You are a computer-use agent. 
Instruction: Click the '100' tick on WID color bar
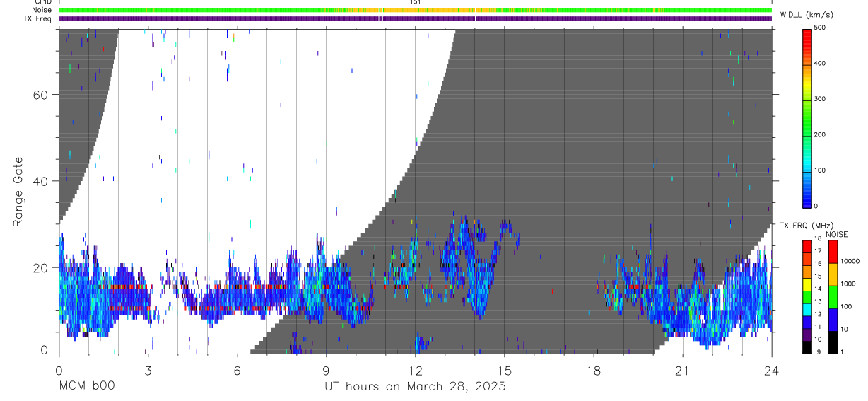[x=820, y=170]
